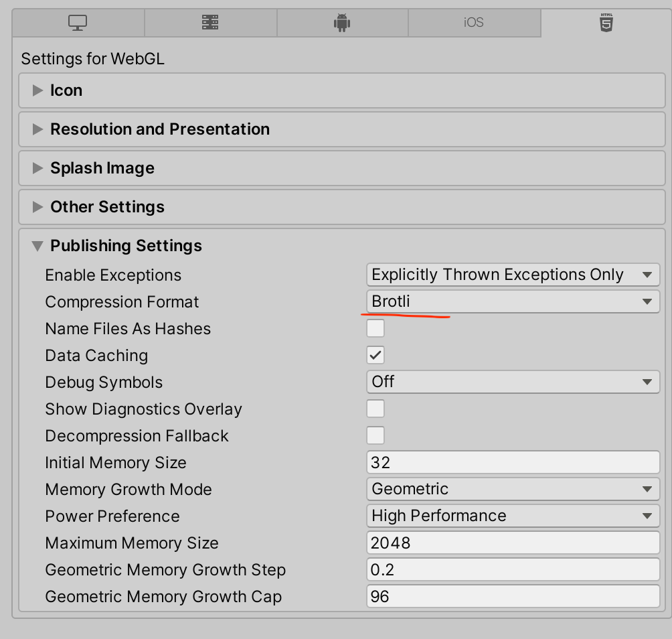Open the Memory Growth Mode dropdown
The width and height of the screenshot is (672, 639).
point(513,489)
